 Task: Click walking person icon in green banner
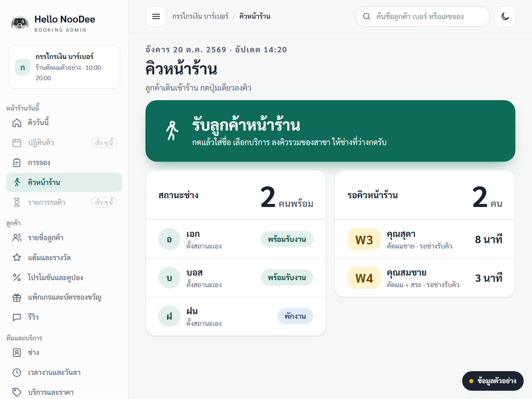(172, 131)
